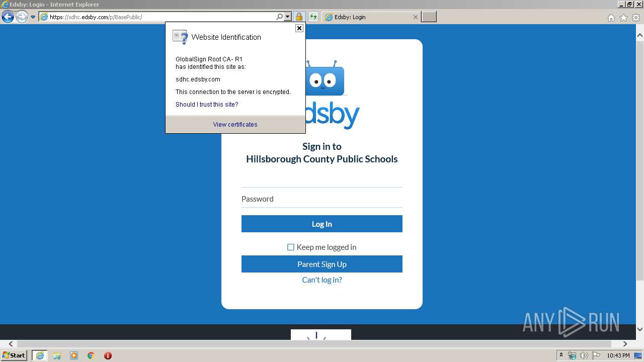Viewport: 644px width, 362px height.
Task: Open File Explorer taskbar icon
Action: 57,355
